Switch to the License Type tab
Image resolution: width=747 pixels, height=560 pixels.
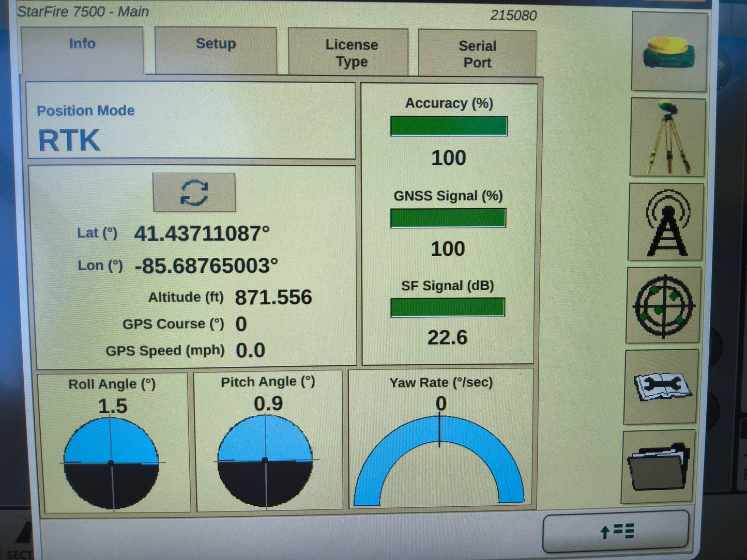[348, 52]
